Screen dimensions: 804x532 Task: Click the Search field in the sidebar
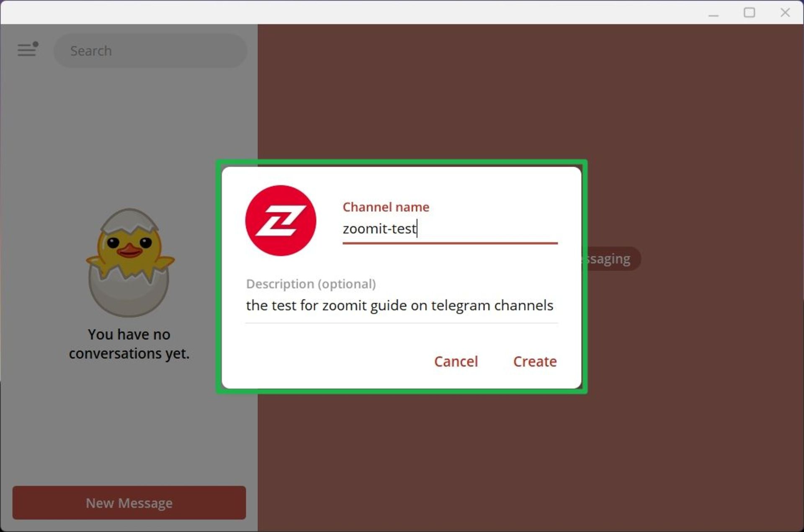150,51
